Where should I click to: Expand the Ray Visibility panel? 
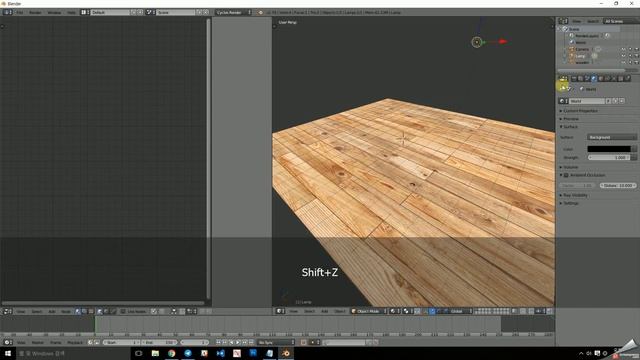[x=575, y=196]
